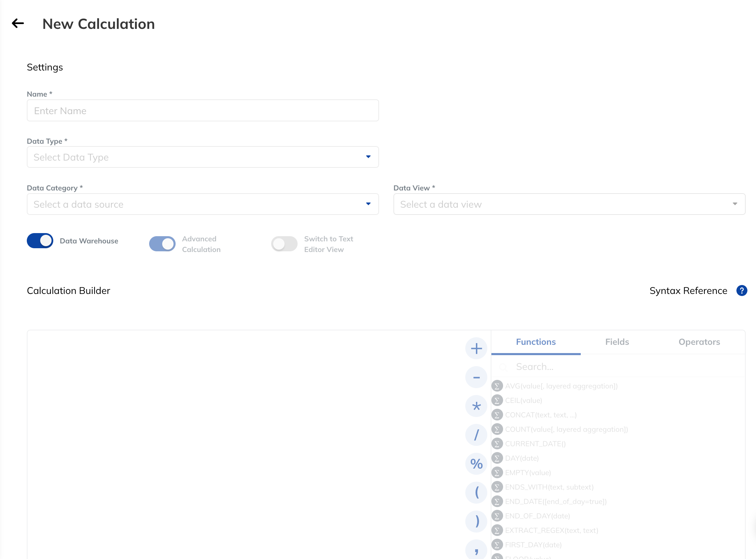Expand the Data Category dropdown
This screenshot has width=756, height=559.
[203, 204]
